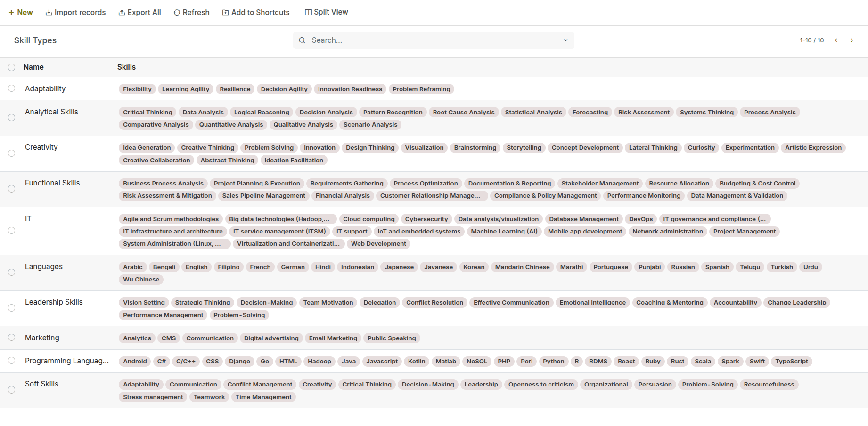Click the Cybersecurity tag in the IT row
The image size is (868, 426).
pyautogui.click(x=426, y=219)
